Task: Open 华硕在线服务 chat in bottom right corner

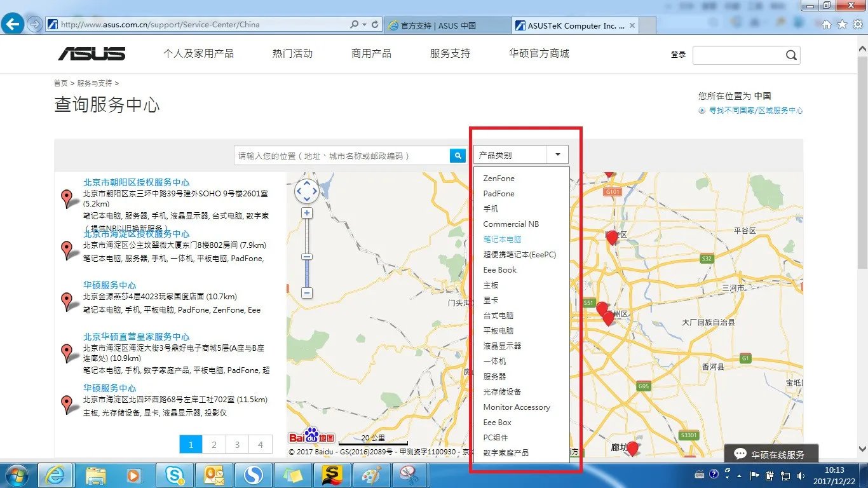Action: click(770, 453)
